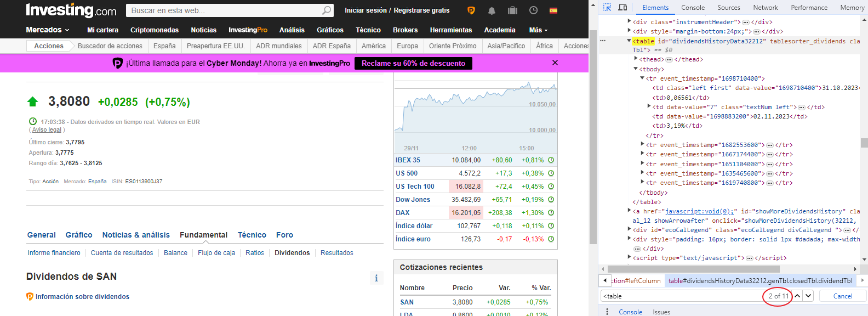Switch to the DevTools Sources tab
868x316 pixels.
coord(729,8)
